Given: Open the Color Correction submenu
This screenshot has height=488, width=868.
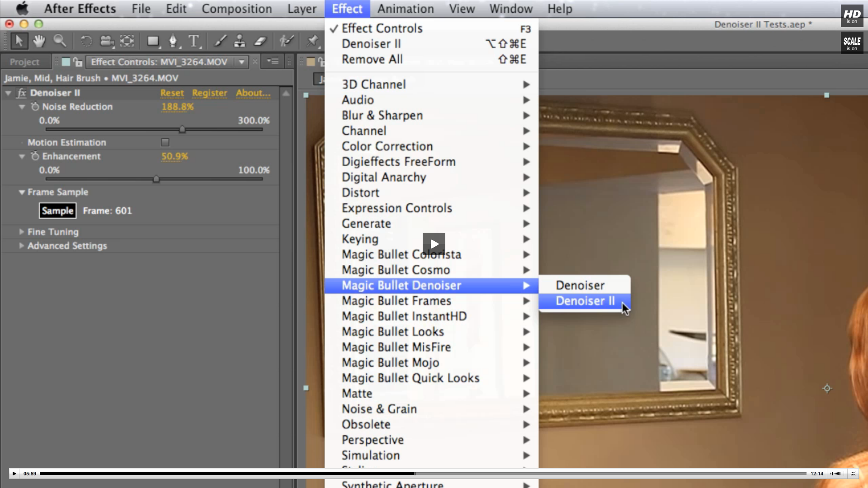Looking at the screenshot, I should pos(431,146).
